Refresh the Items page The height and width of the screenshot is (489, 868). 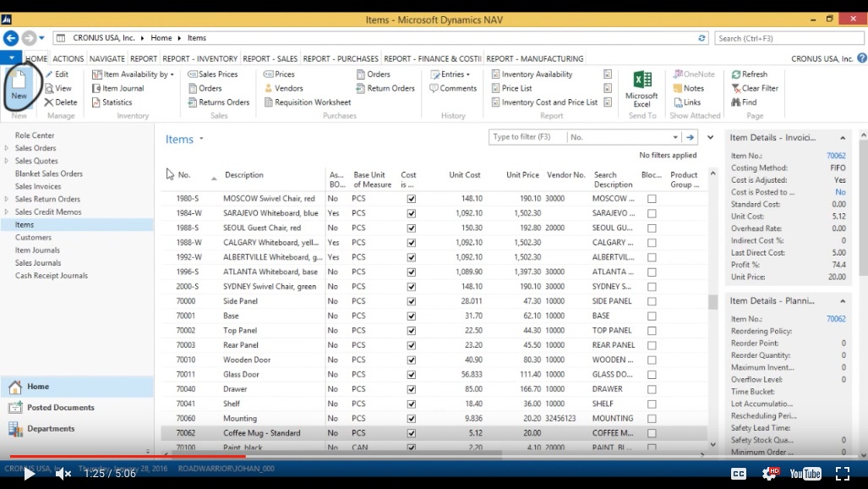click(x=749, y=74)
